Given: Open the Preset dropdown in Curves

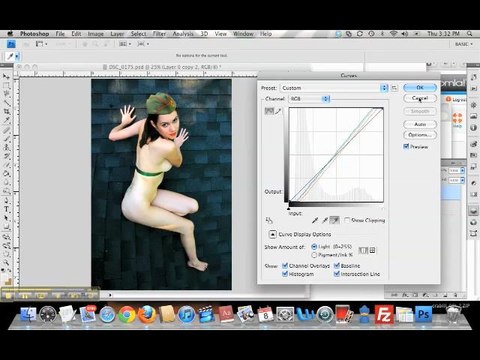Looking at the screenshot, I should [x=334, y=88].
